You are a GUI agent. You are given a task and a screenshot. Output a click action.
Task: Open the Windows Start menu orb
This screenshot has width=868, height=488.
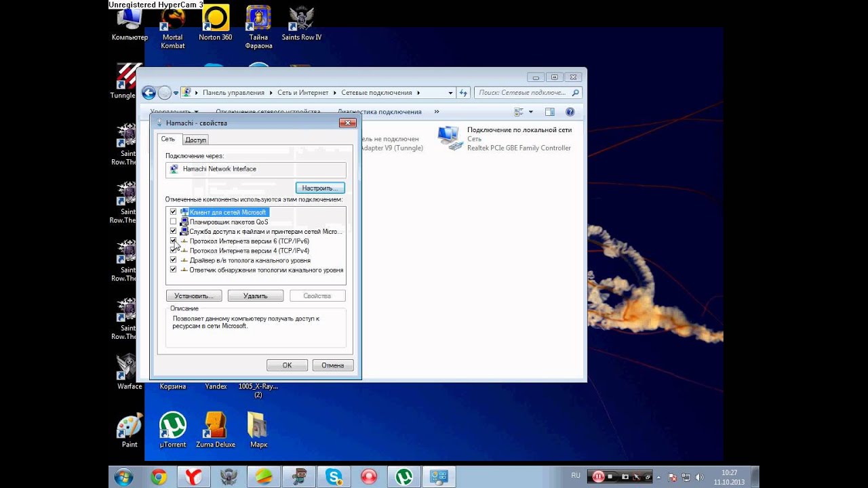123,477
